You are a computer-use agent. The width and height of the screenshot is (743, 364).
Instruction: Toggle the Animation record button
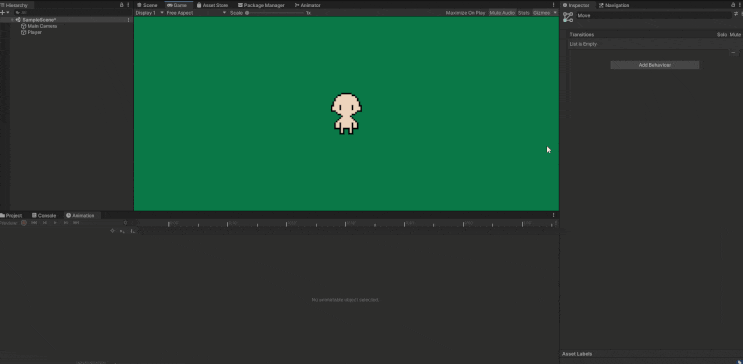[24, 223]
